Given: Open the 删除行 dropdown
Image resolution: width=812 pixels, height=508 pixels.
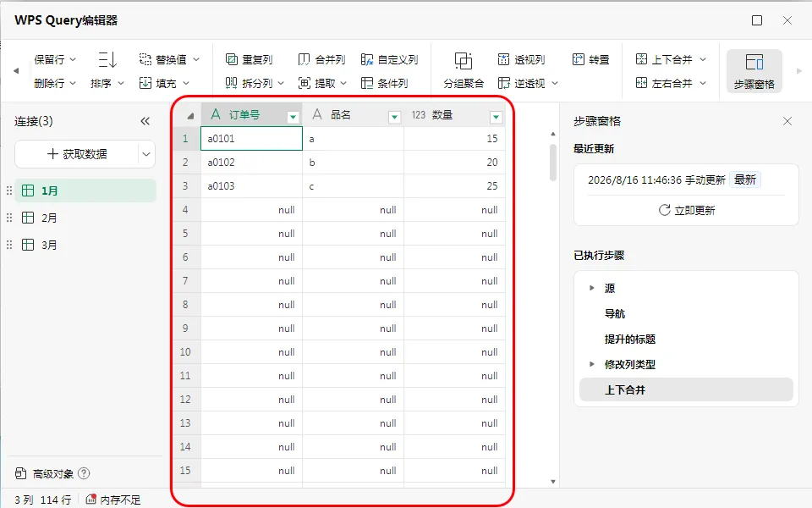Looking at the screenshot, I should 55,83.
